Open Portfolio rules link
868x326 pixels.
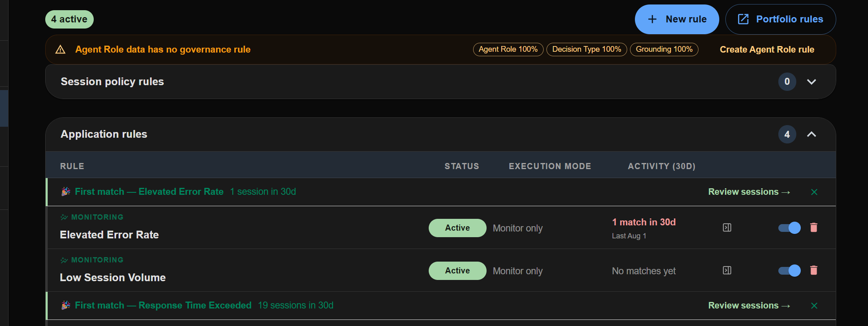[780, 19]
